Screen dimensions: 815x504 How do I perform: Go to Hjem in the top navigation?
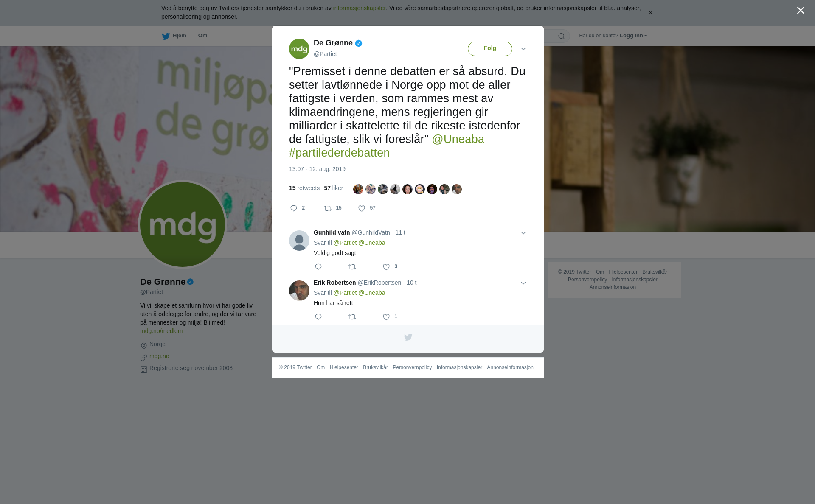174,36
